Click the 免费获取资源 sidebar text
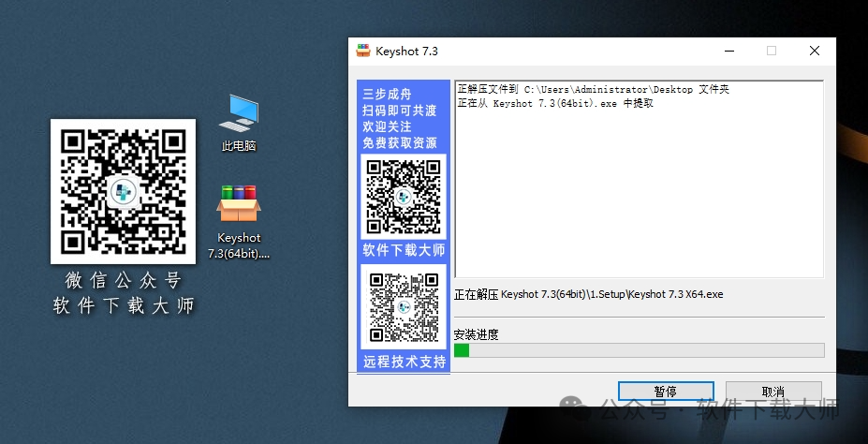Image resolution: width=868 pixels, height=444 pixels. click(x=400, y=142)
